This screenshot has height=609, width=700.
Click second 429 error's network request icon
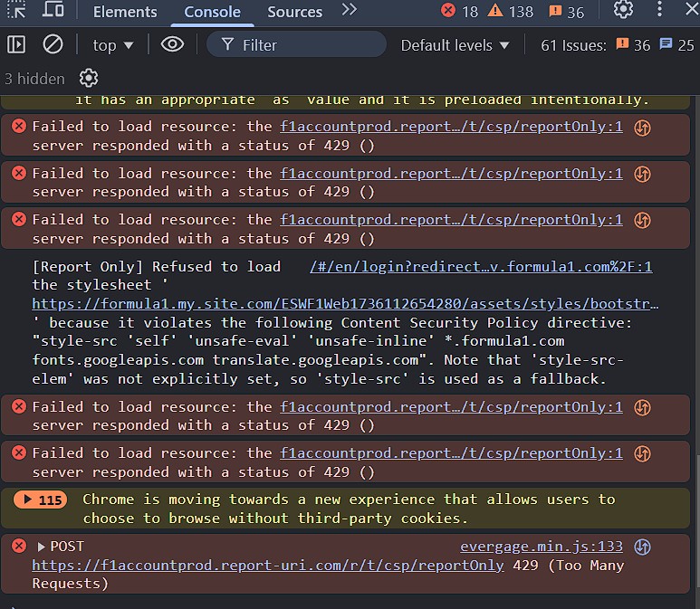click(x=642, y=175)
